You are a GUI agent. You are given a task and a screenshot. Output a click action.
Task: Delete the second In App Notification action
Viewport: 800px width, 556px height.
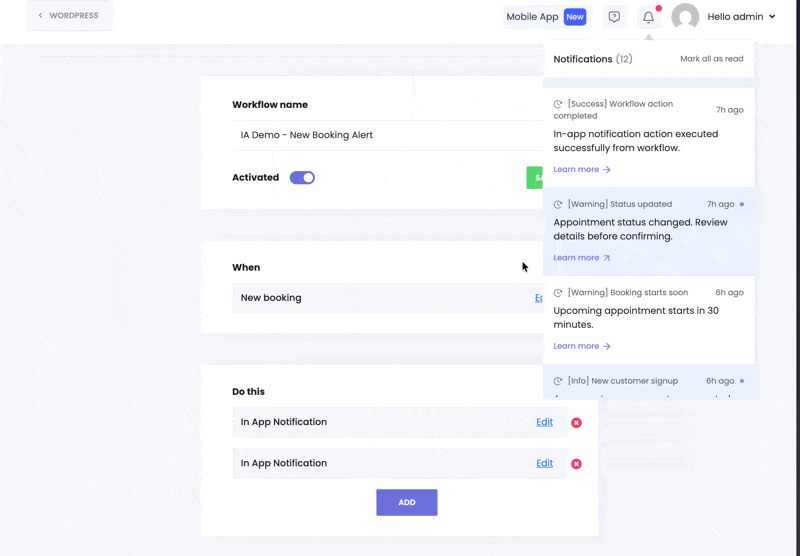click(576, 464)
